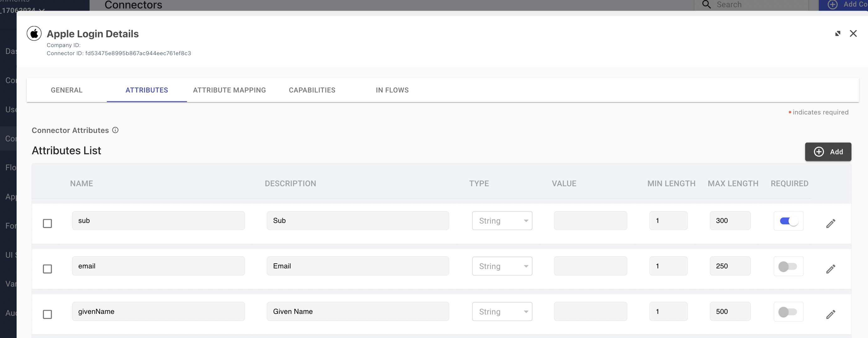This screenshot has height=338, width=868.
Task: Click the DESCRIPTION column header
Action: coord(291,183)
